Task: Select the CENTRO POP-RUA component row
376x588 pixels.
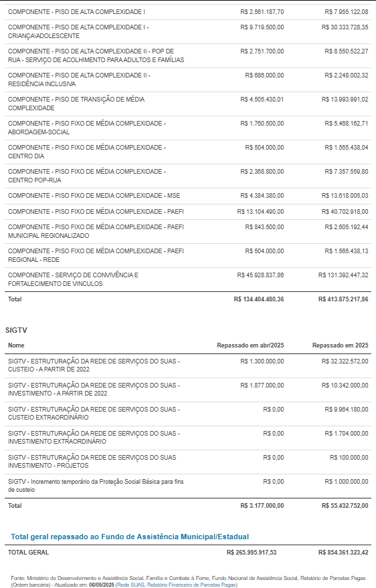Action: pos(188,176)
